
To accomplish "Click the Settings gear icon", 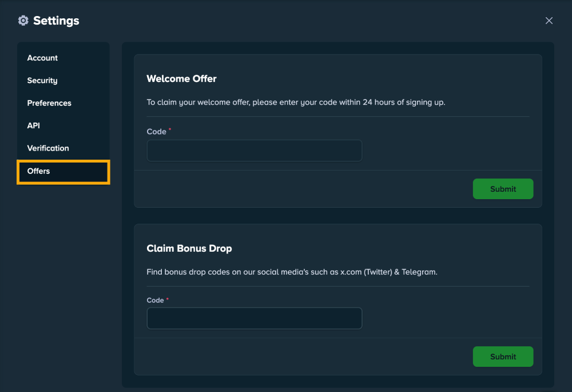I will (x=23, y=21).
